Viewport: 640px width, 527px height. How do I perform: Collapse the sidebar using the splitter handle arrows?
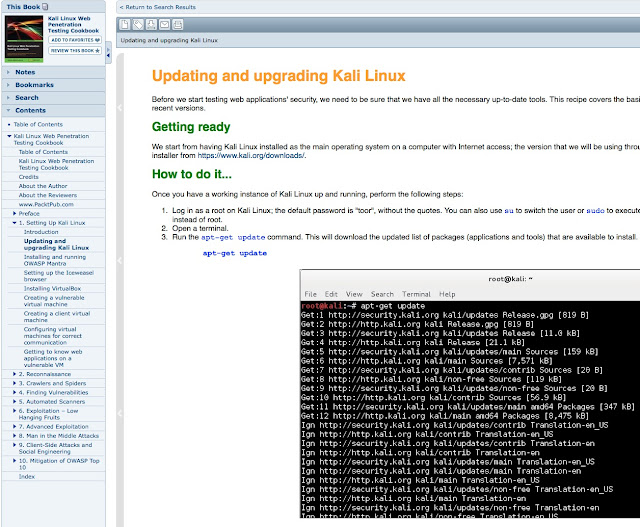108,53
